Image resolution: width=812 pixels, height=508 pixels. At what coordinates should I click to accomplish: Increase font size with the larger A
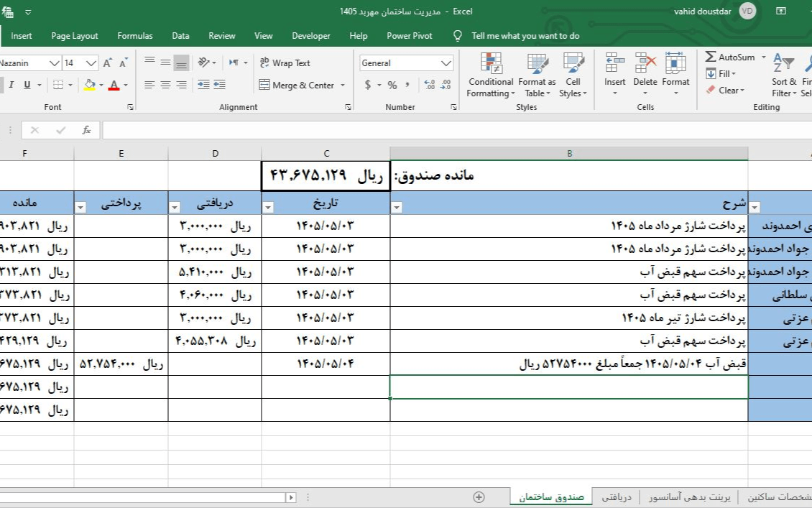(107, 63)
